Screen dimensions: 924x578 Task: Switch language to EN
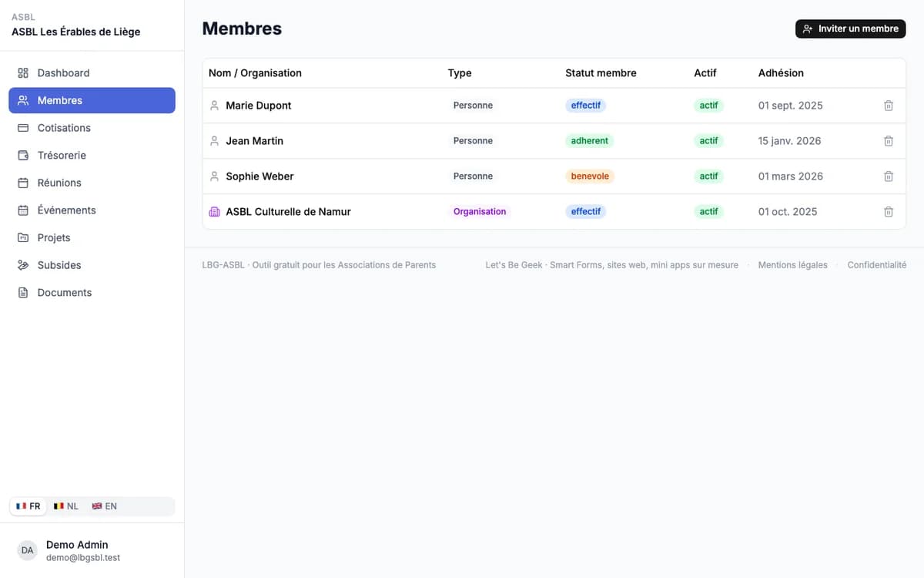105,506
